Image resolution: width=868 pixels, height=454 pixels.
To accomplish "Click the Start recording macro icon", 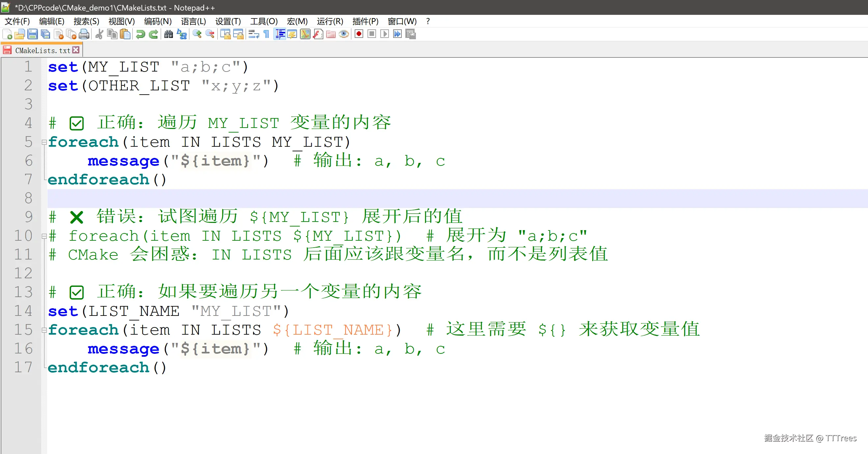I will (359, 34).
